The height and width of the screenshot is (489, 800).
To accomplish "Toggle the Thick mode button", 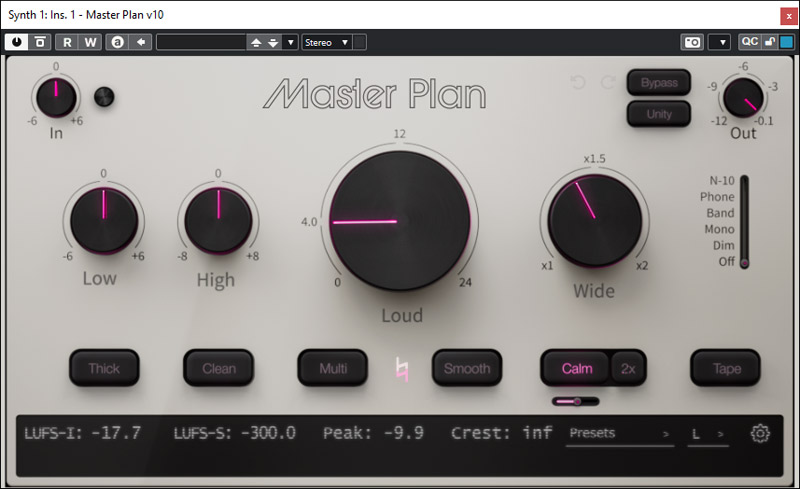I will (104, 368).
